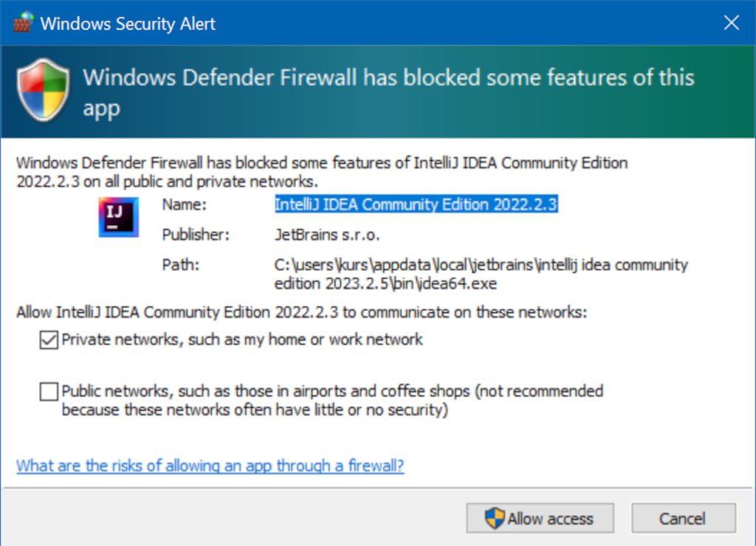The width and height of the screenshot is (756, 546).
Task: Click the Path: label
Action: tap(180, 265)
